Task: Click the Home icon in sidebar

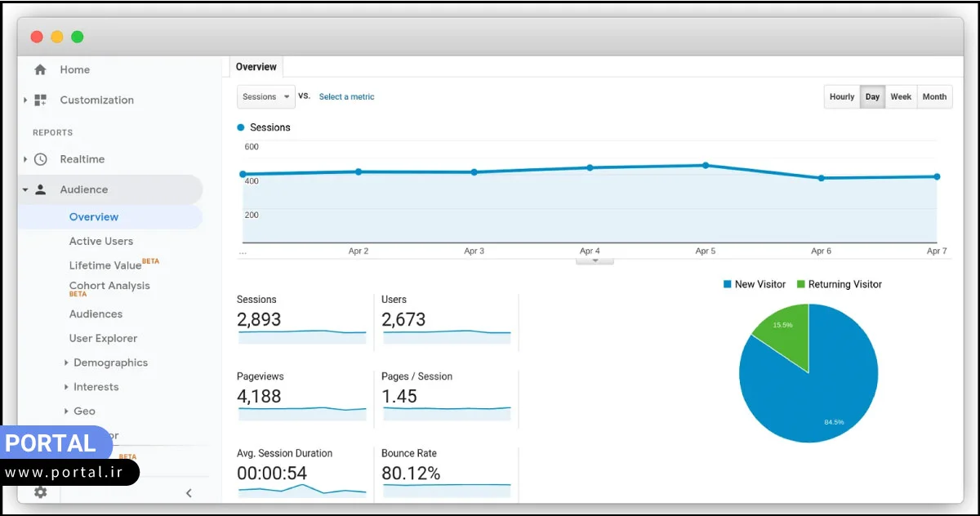Action: [x=40, y=69]
